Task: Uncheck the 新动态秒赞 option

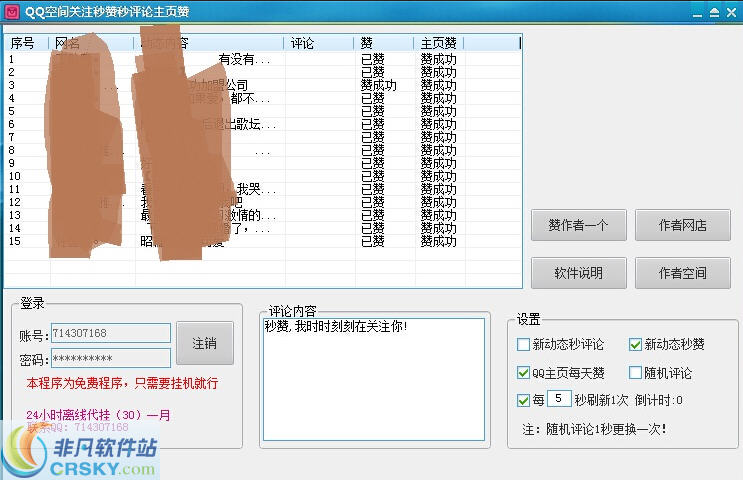Action: (x=636, y=345)
